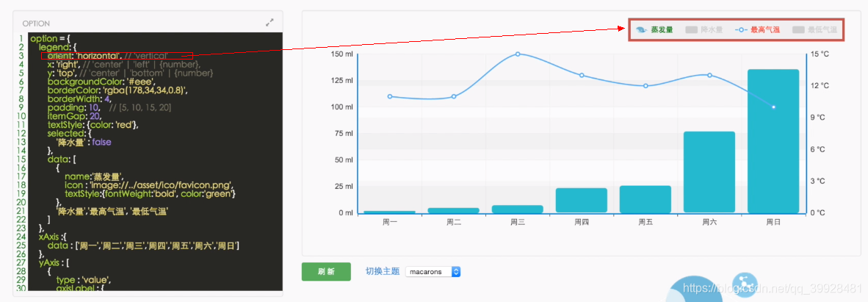The height and width of the screenshot is (302, 868).
Task: Place cursor on 'option = {' code line
Action: pyautogui.click(x=50, y=39)
